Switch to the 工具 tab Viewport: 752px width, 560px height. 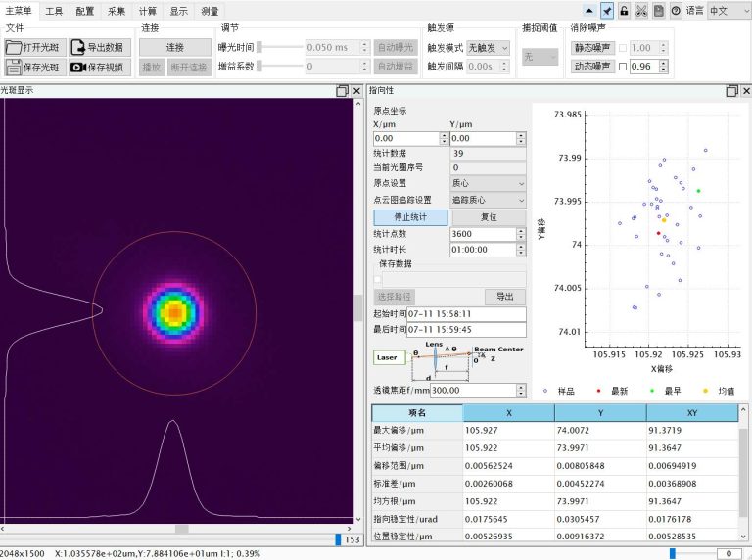54,11
